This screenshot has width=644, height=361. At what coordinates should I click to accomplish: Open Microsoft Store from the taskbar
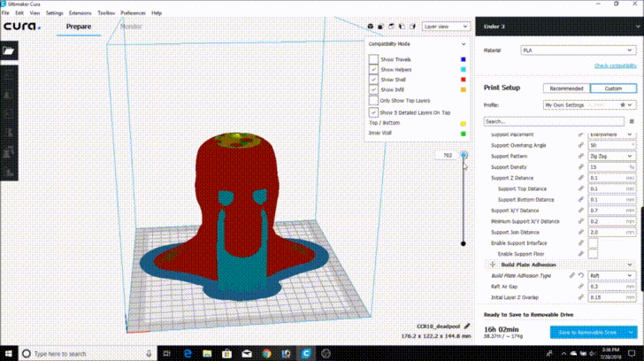pyautogui.click(x=226, y=353)
